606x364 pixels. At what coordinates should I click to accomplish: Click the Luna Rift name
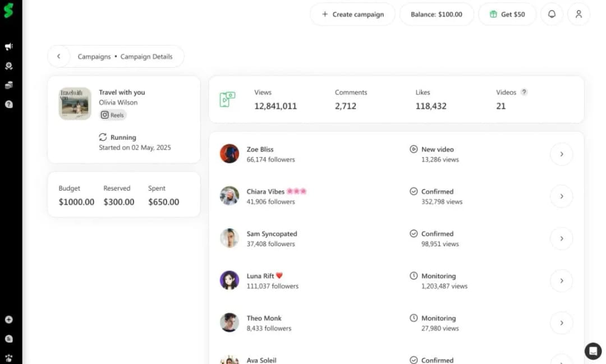pyautogui.click(x=260, y=276)
